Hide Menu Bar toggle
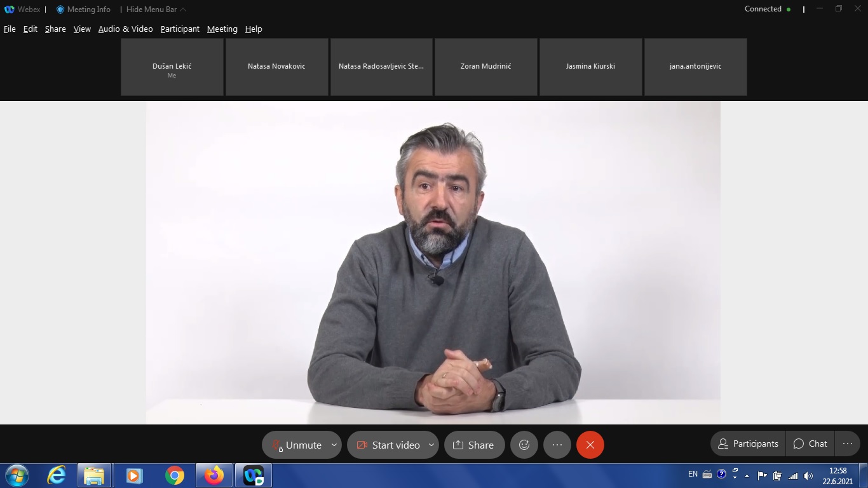The width and height of the screenshot is (868, 488). point(156,10)
